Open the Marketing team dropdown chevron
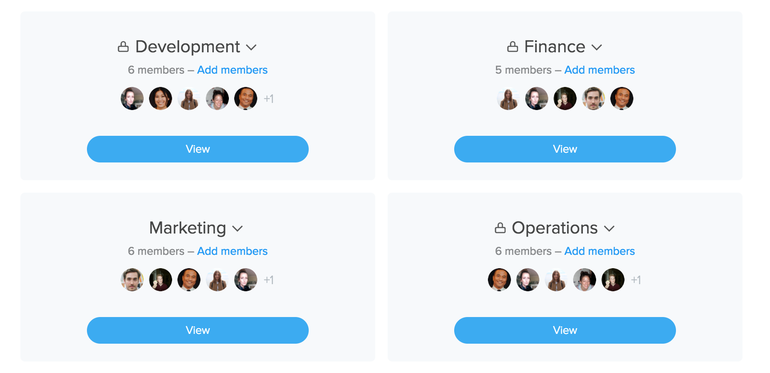770x373 pixels. [x=238, y=229]
